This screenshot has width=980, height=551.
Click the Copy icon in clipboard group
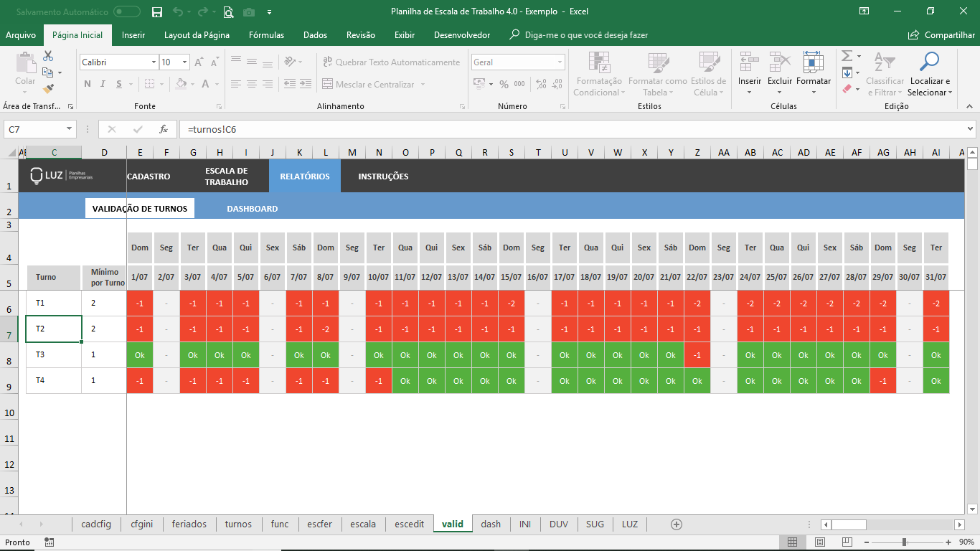pos(48,72)
